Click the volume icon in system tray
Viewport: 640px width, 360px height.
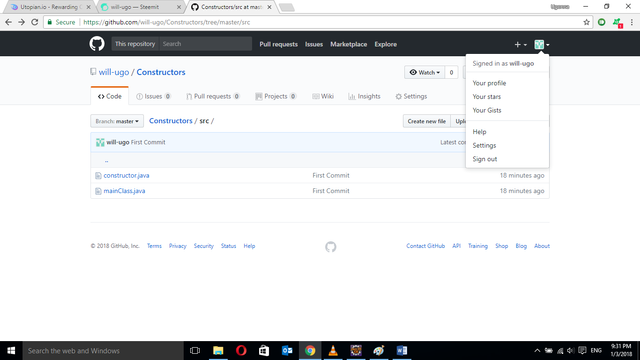tap(571, 351)
